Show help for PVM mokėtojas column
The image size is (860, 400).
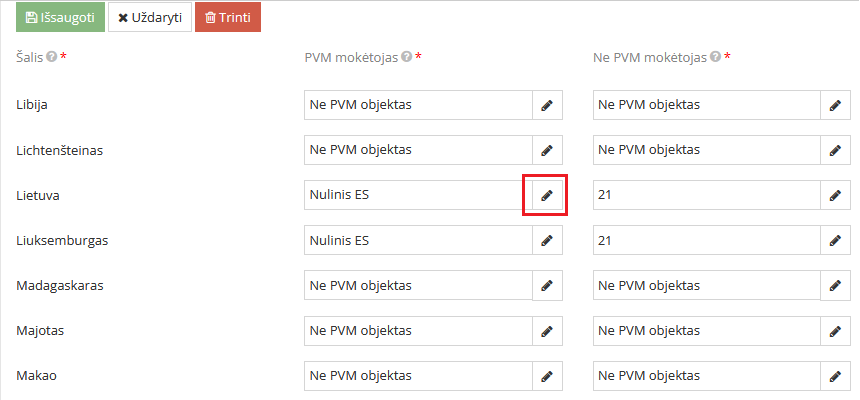pos(406,57)
